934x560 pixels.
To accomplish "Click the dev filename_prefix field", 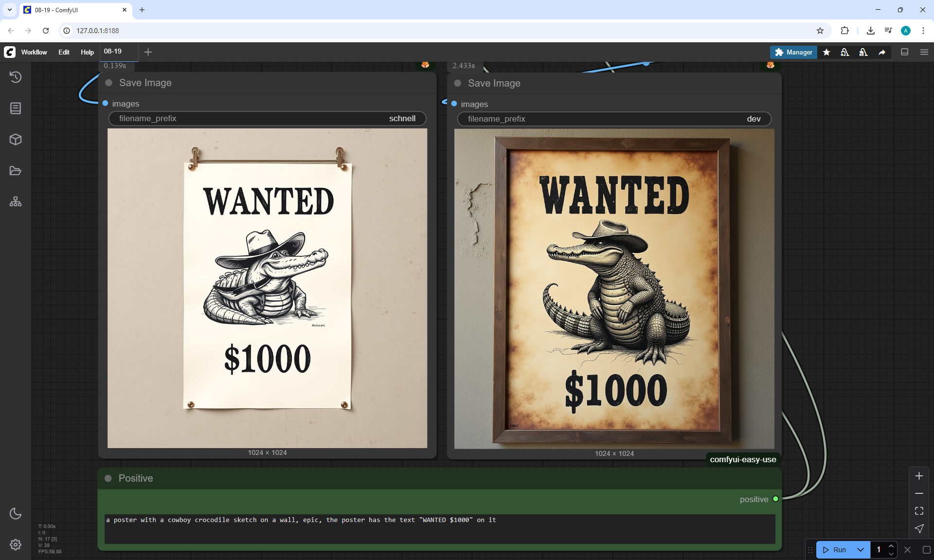I will (614, 119).
